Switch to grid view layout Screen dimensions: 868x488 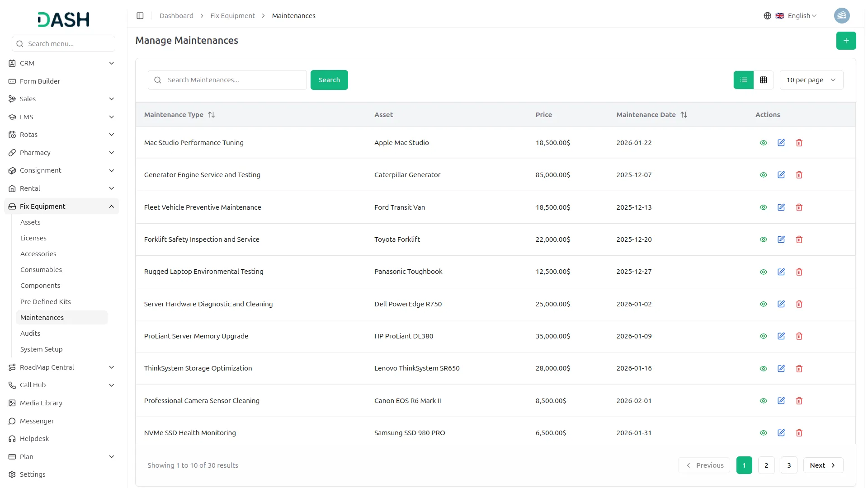point(763,80)
